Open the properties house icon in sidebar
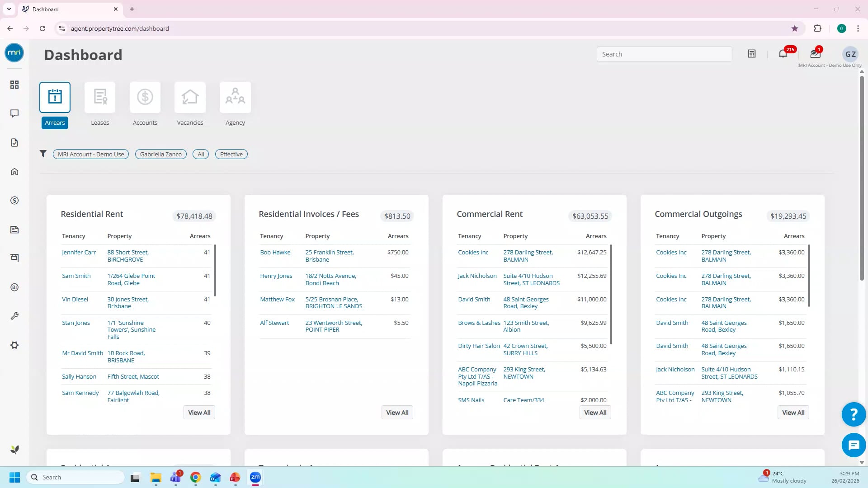Image resolution: width=868 pixels, height=488 pixels. tap(14, 172)
